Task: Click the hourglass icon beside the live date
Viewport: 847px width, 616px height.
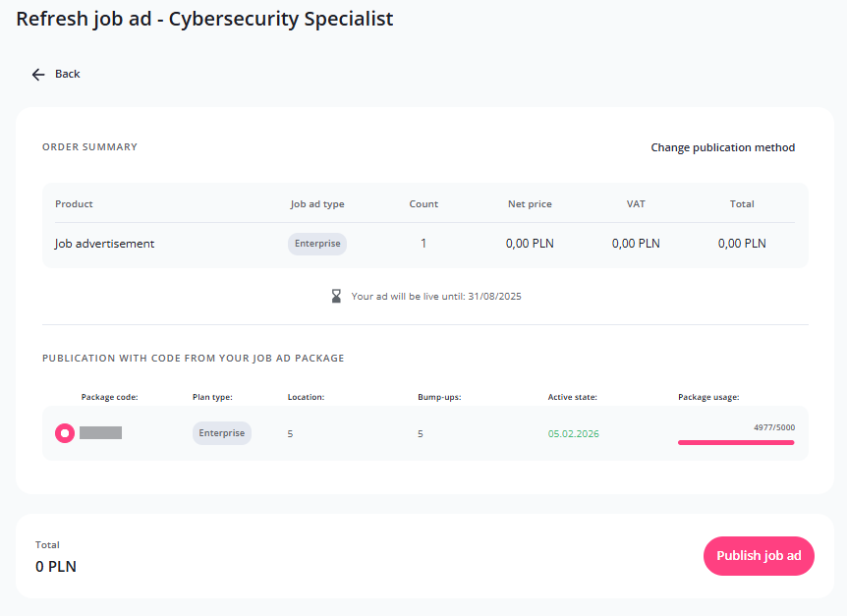Action: (x=336, y=296)
